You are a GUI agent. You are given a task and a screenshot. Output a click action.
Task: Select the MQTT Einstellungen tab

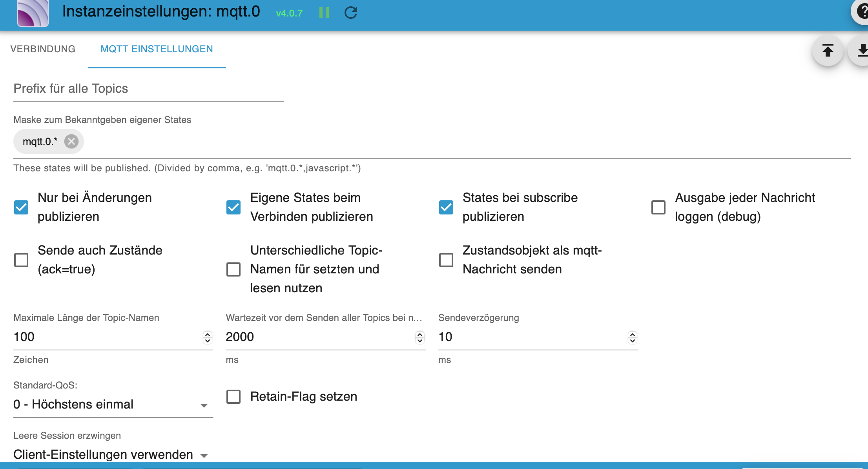tap(157, 49)
